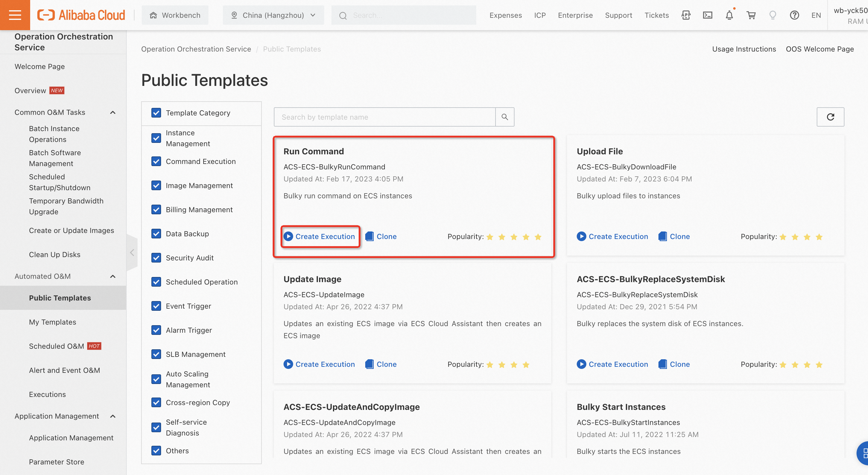Uncheck the Template Category checkbox

tap(156, 113)
